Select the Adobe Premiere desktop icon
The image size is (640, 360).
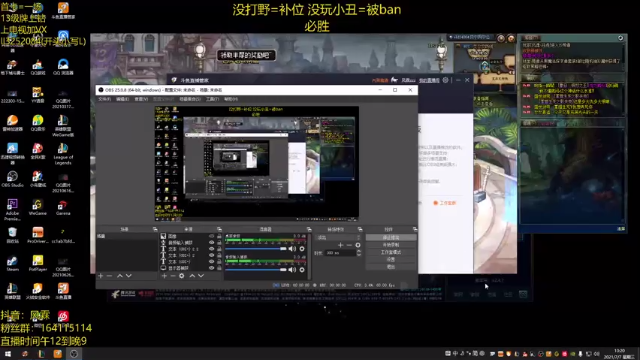tap(12, 209)
